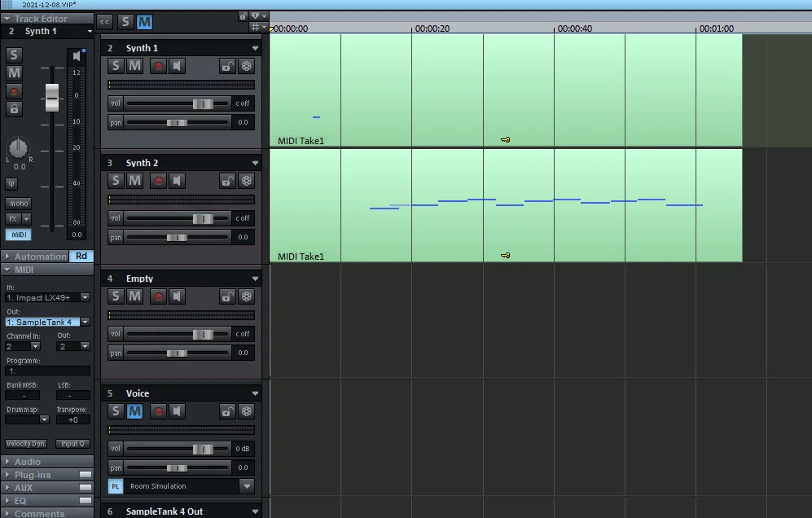Select the MIDI Take1 clip on Synth 2 track
Image resolution: width=812 pixels, height=518 pixels.
pyautogui.click(x=506, y=205)
